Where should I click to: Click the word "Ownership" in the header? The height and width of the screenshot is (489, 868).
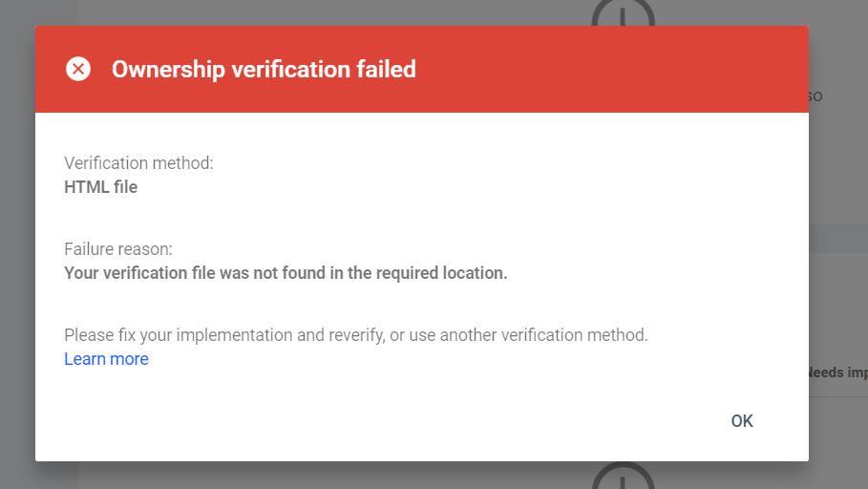[166, 69]
